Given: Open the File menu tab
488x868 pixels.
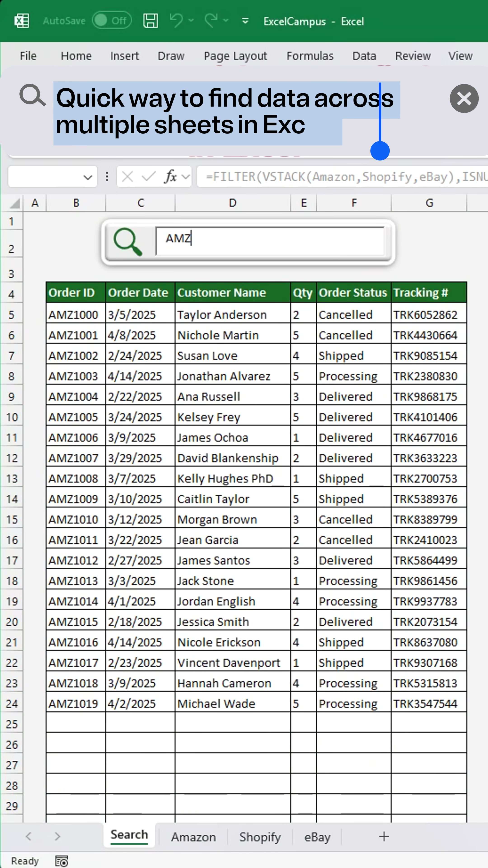Looking at the screenshot, I should [x=28, y=56].
